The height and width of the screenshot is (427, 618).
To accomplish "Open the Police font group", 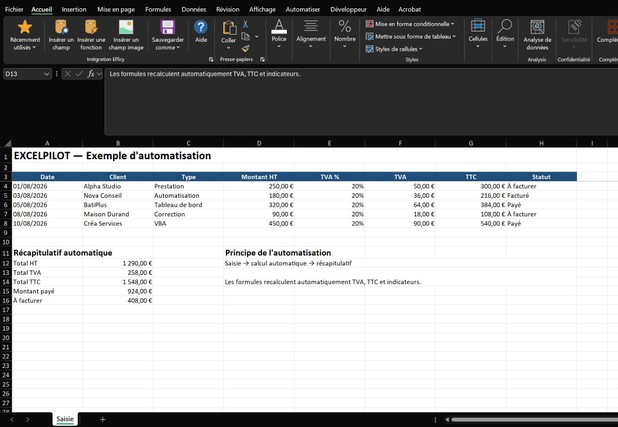I will [x=279, y=35].
